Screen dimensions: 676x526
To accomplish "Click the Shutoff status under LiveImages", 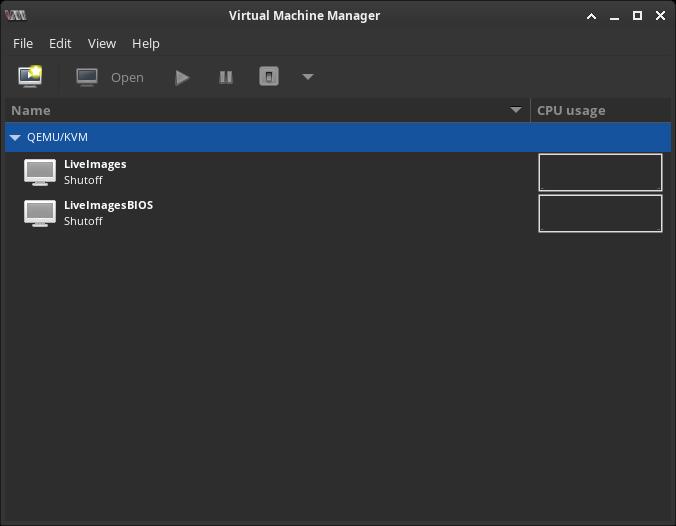I will click(x=83, y=180).
